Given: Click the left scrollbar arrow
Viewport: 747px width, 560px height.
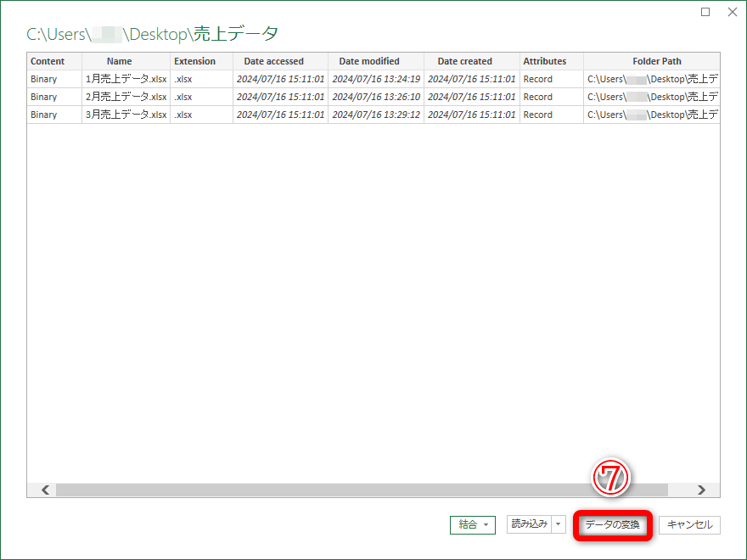Looking at the screenshot, I should pos(44,490).
